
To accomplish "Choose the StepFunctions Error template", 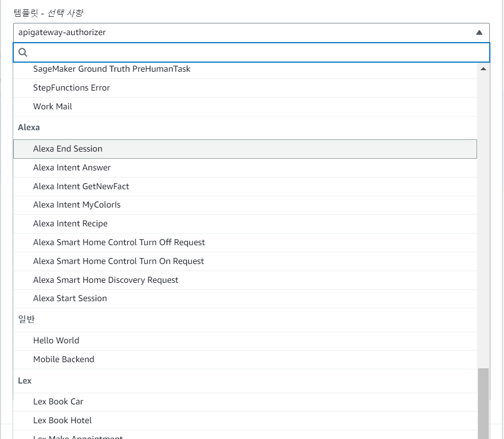I will [x=245, y=88].
